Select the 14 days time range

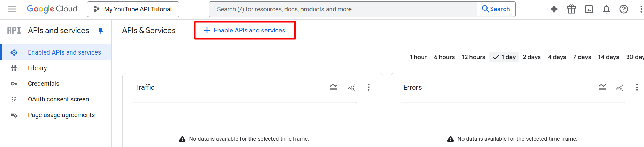[x=608, y=57]
